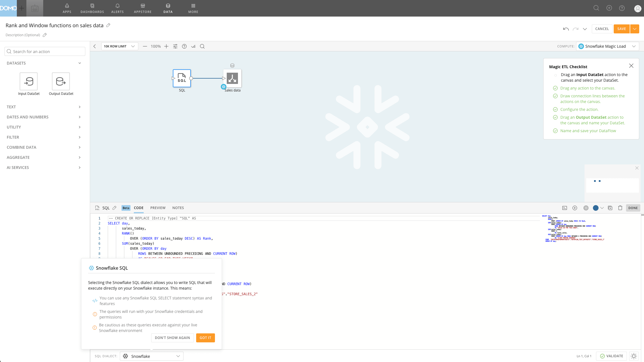Open the Compute Snowflake Magic Load dropdown
The width and height of the screenshot is (644, 362).
[x=608, y=46]
